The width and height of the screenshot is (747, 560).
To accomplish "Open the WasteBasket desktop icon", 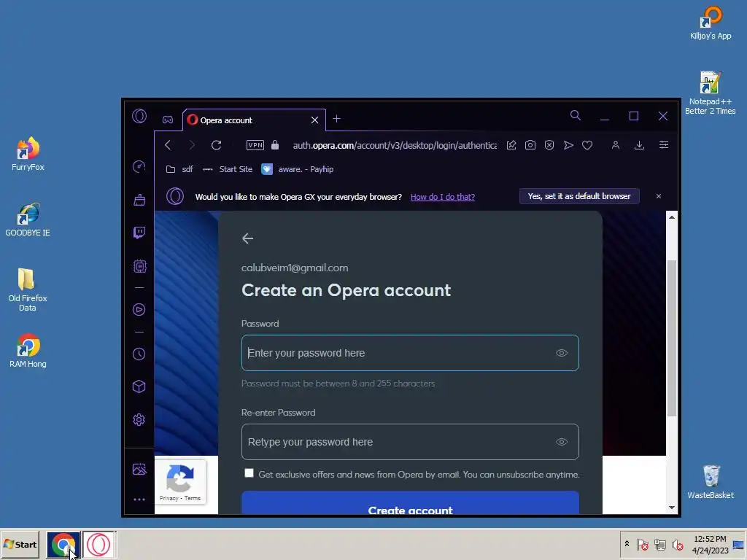I will (711, 482).
